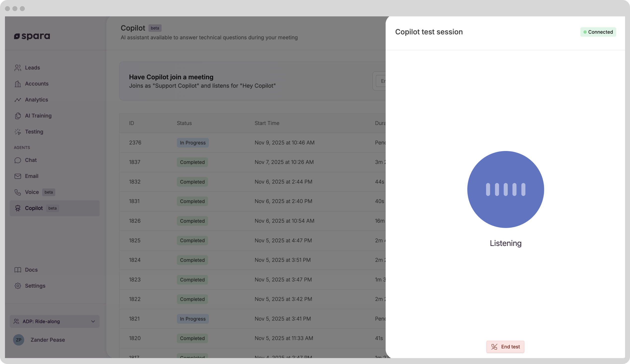Click the ZP user avatar
This screenshot has height=364, width=630.
[19, 340]
